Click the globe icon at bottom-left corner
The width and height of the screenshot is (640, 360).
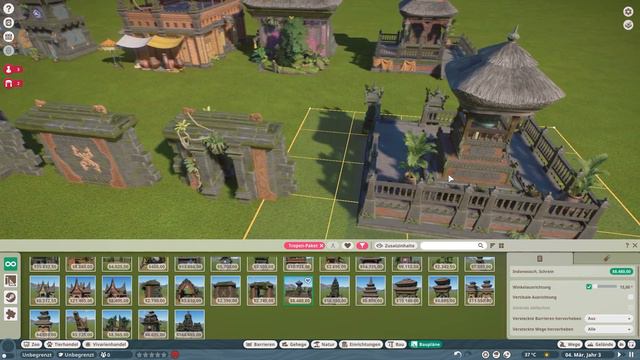tap(8, 347)
